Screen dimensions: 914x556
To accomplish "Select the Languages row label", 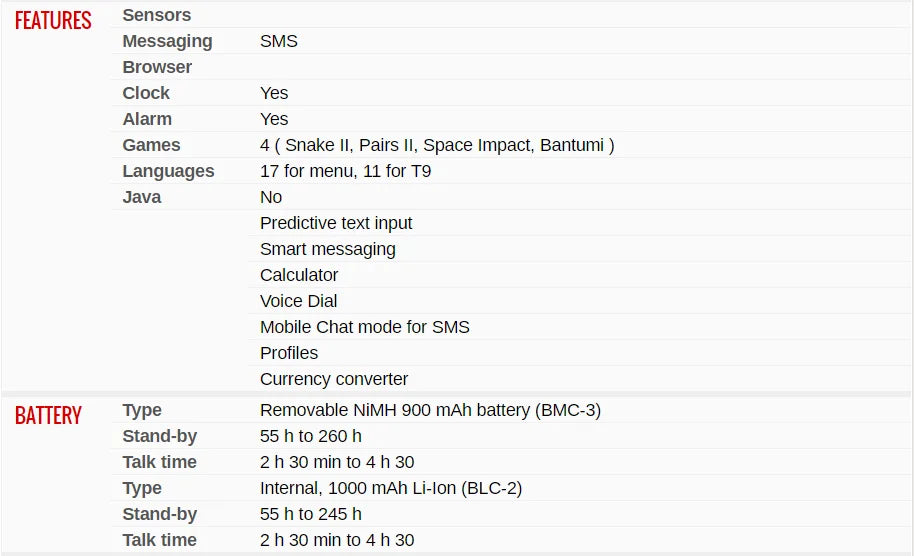I will pos(168,171).
